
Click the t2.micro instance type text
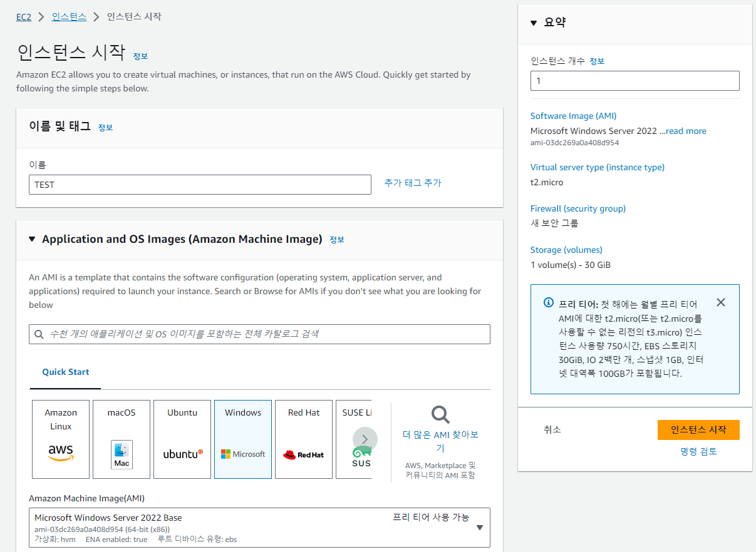(x=547, y=182)
